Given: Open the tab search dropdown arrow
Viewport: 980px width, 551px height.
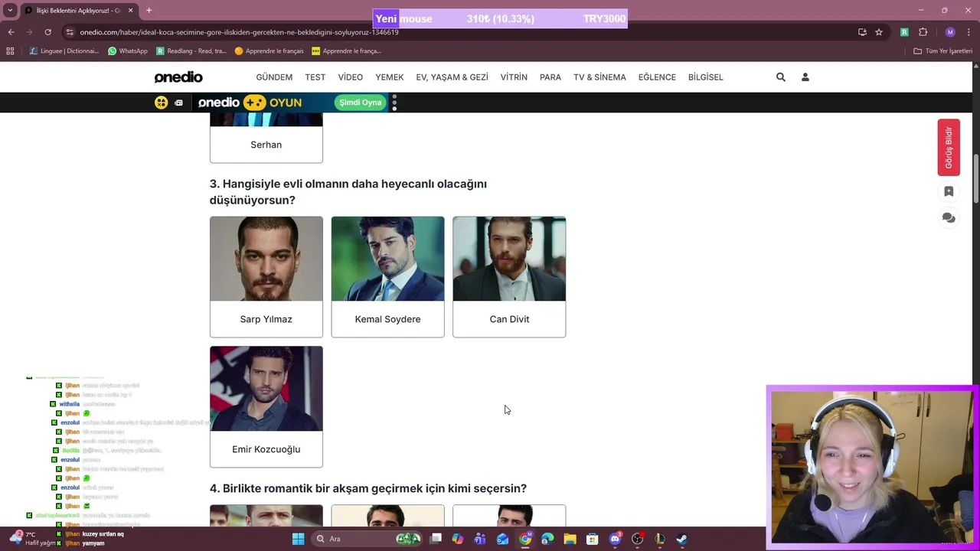Looking at the screenshot, I should (10, 11).
